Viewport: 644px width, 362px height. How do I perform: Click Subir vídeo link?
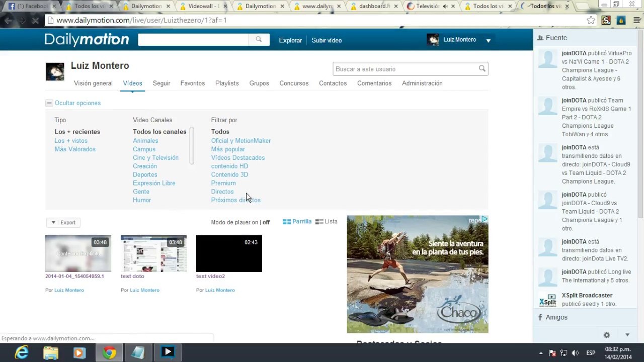click(327, 40)
